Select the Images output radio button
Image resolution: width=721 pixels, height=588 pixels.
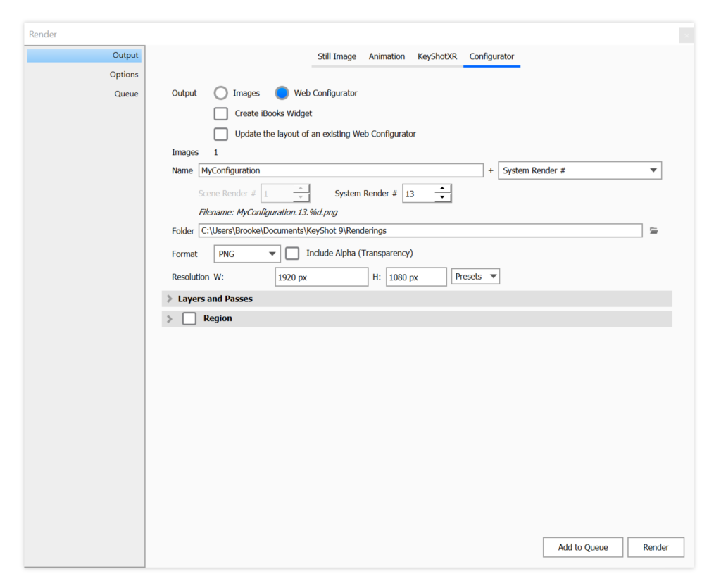(x=221, y=93)
